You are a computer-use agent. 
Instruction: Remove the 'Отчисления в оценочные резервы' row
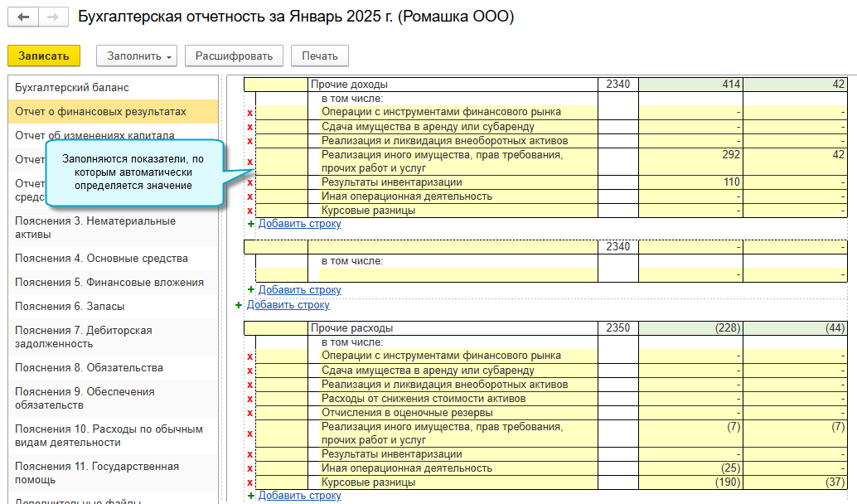[x=249, y=413]
